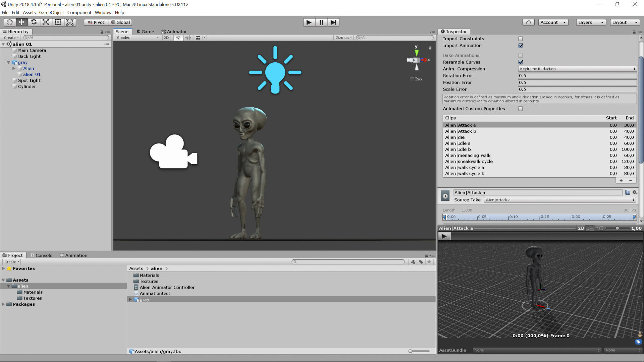
Task: Open Anim. Compression dropdown
Action: coord(577,69)
